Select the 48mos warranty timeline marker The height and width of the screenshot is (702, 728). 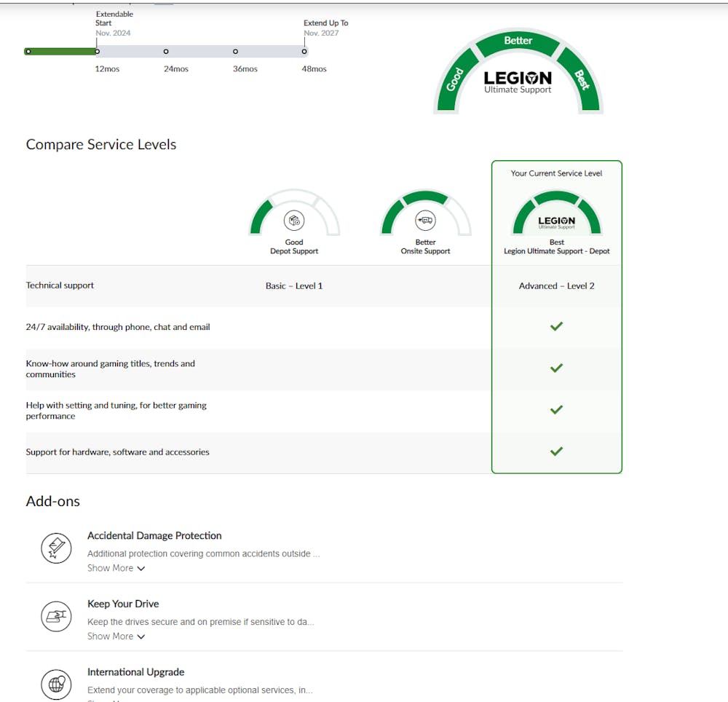[x=304, y=52]
